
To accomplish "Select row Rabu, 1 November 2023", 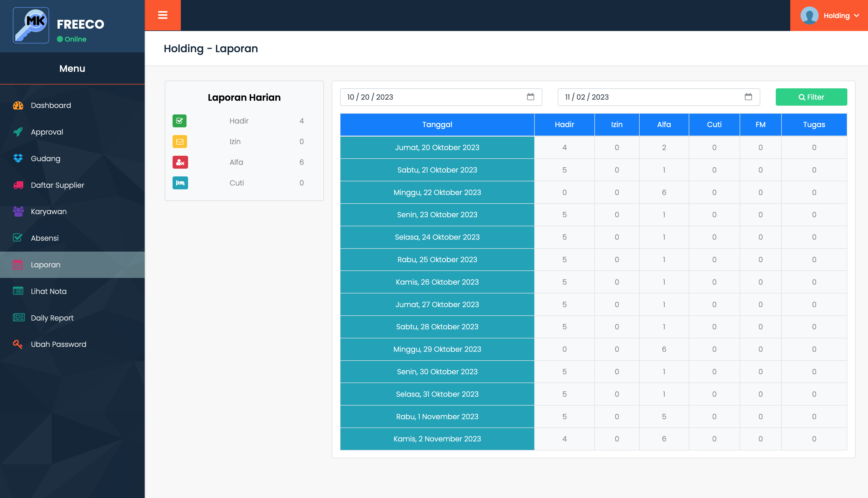I will pos(593,417).
